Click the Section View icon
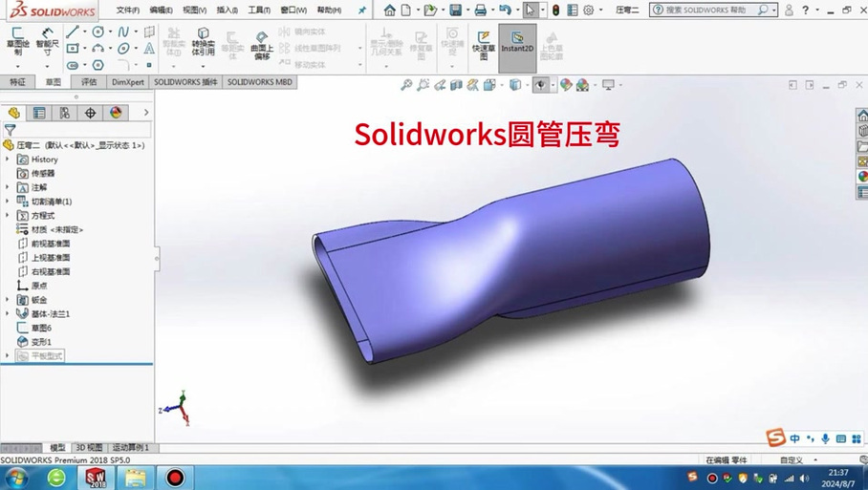Screen dimensions: 868x490 click(x=456, y=85)
